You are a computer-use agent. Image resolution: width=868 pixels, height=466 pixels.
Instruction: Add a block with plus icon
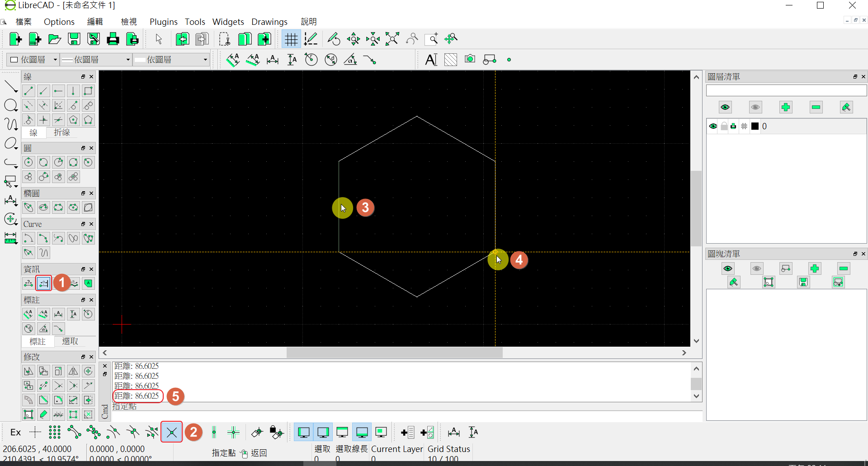pyautogui.click(x=815, y=268)
